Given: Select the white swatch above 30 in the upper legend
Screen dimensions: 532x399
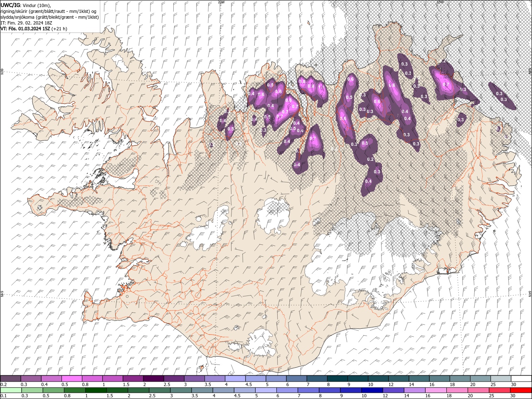Looking at the screenshot, I should (x=522, y=379).
